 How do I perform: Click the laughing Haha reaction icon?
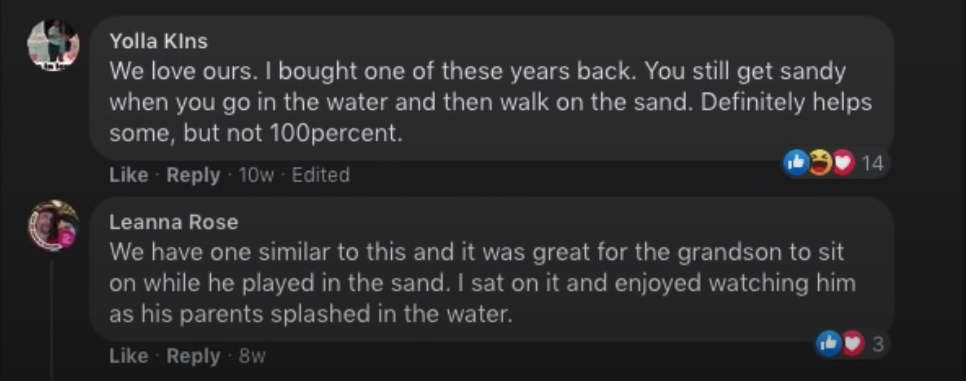pos(820,163)
